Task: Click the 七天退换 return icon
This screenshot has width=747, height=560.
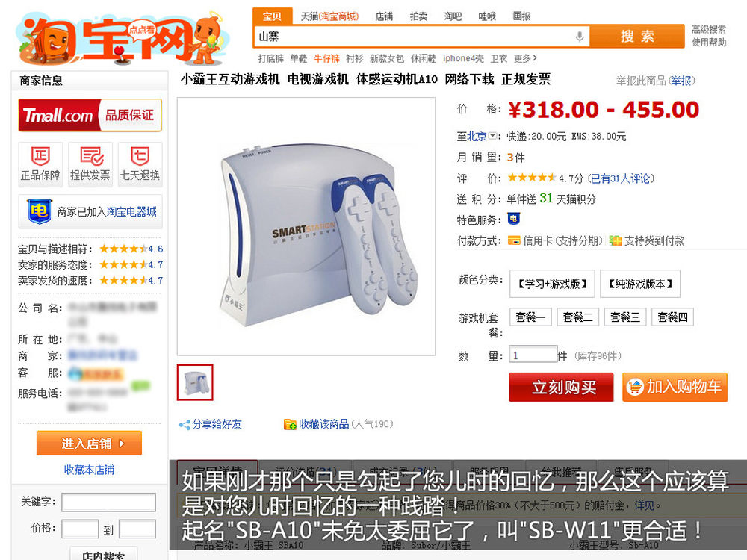Action: [x=140, y=156]
